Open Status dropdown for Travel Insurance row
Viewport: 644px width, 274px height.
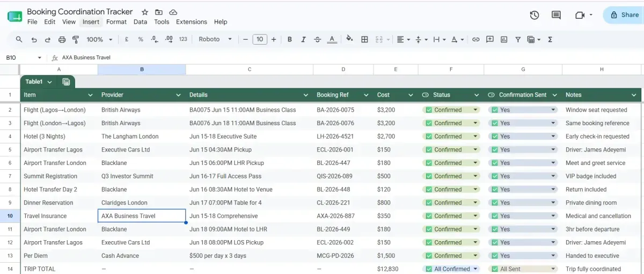pos(451,216)
